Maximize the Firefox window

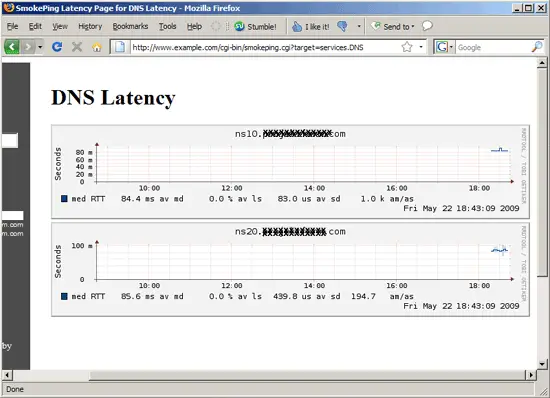528,8
